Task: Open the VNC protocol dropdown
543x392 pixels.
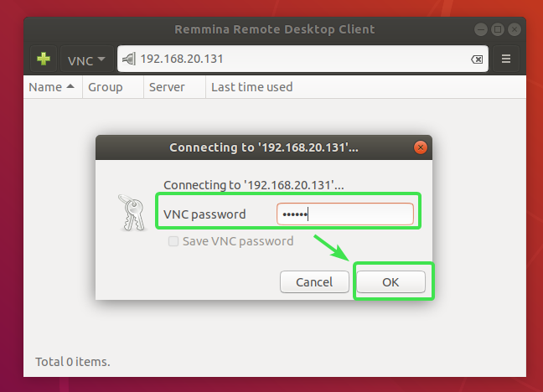Action: pos(87,59)
